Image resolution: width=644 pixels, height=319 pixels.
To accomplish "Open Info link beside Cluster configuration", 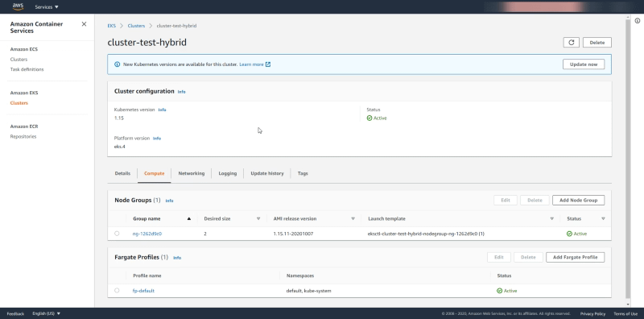I will (182, 92).
